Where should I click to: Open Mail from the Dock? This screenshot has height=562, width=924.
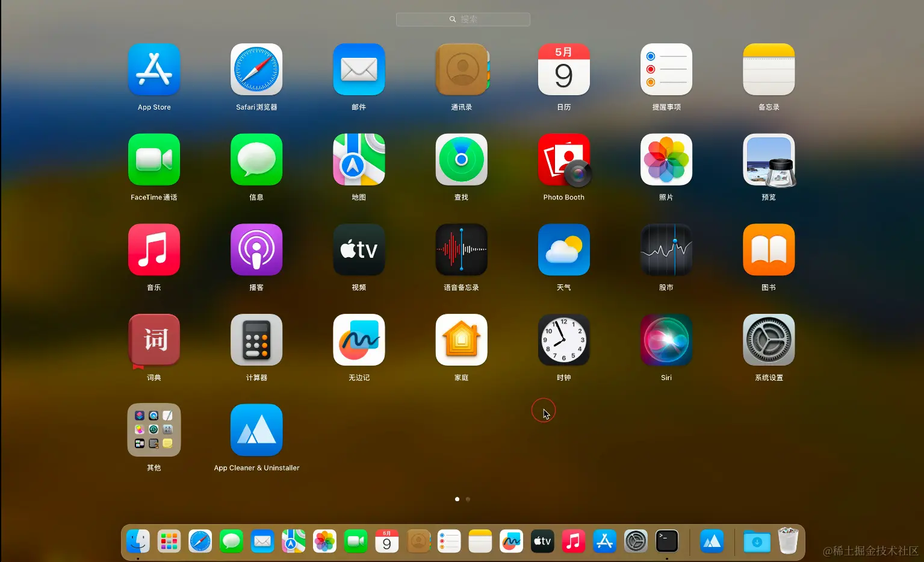tap(262, 542)
